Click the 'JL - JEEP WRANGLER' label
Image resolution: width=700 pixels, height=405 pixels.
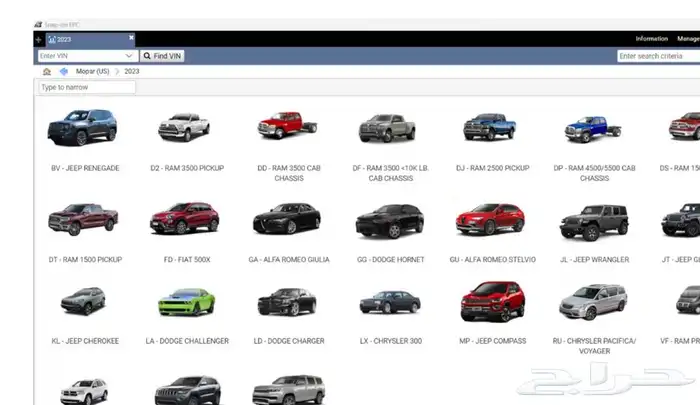click(594, 259)
